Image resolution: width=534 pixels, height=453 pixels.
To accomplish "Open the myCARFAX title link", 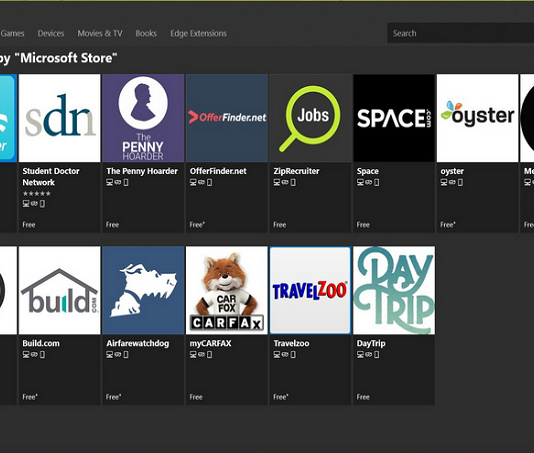I will tap(210, 343).
